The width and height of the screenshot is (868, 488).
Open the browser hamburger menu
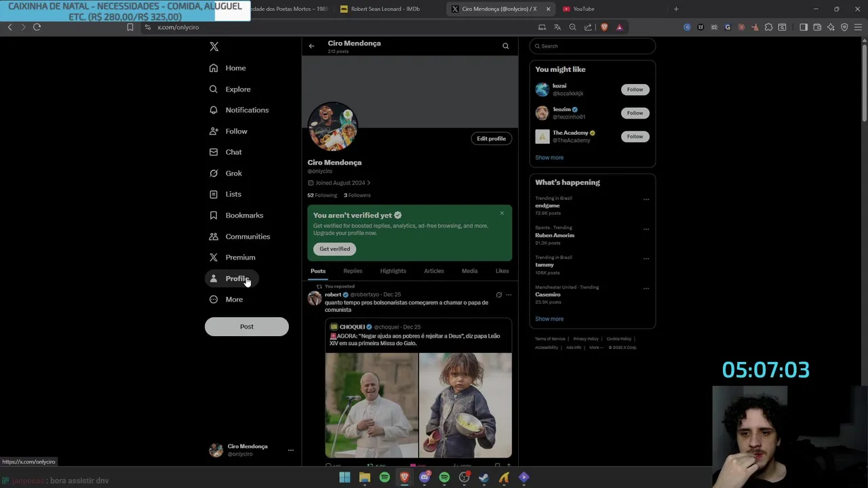tap(858, 27)
